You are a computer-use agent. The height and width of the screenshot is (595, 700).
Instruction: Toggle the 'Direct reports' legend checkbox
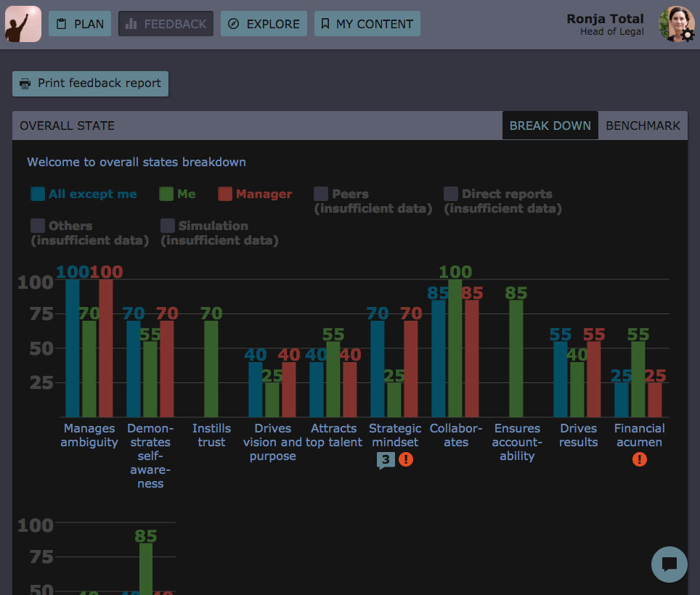[451, 194]
